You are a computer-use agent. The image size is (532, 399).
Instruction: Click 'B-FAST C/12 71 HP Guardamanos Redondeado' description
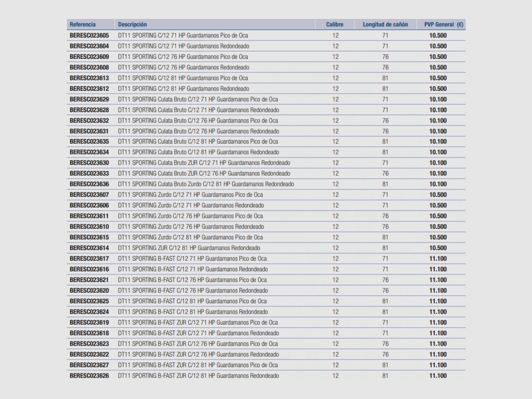pyautogui.click(x=193, y=269)
